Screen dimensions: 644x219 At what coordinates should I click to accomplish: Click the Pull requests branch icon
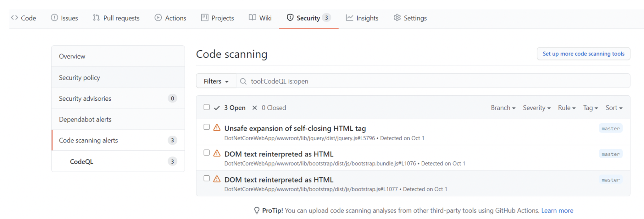(96, 18)
